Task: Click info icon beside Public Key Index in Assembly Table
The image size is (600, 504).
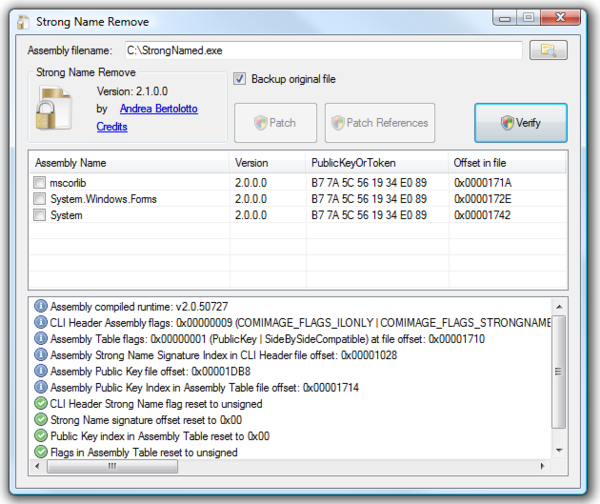Action: 41,387
